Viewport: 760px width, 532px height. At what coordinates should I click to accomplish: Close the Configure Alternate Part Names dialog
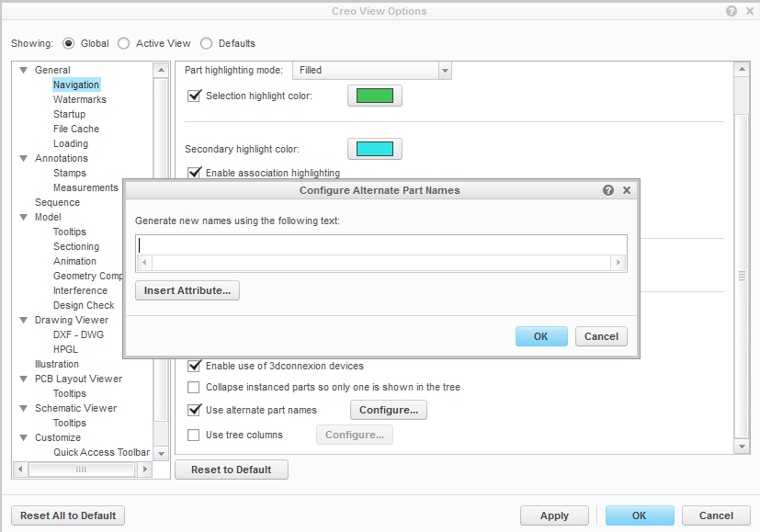(x=627, y=190)
